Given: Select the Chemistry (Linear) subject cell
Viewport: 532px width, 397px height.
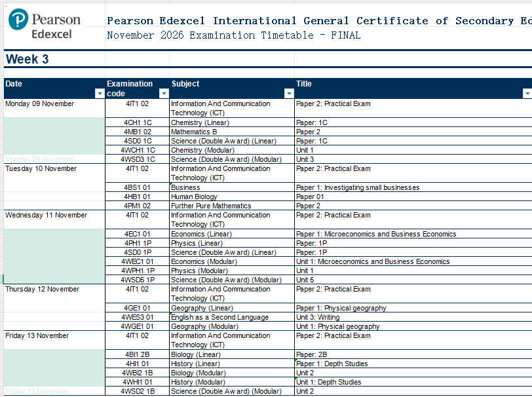Looking at the screenshot, I should pyautogui.click(x=232, y=123).
